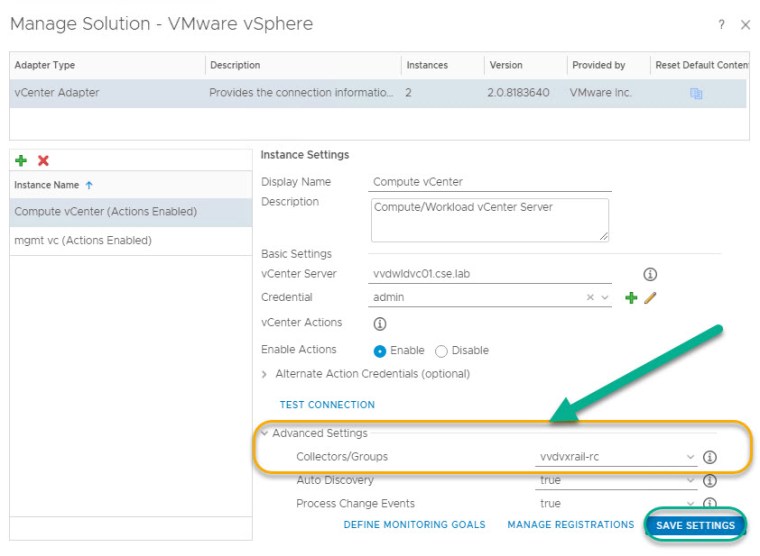Select the vCenter Adapter row
The width and height of the screenshot is (760, 556).
pos(300,93)
